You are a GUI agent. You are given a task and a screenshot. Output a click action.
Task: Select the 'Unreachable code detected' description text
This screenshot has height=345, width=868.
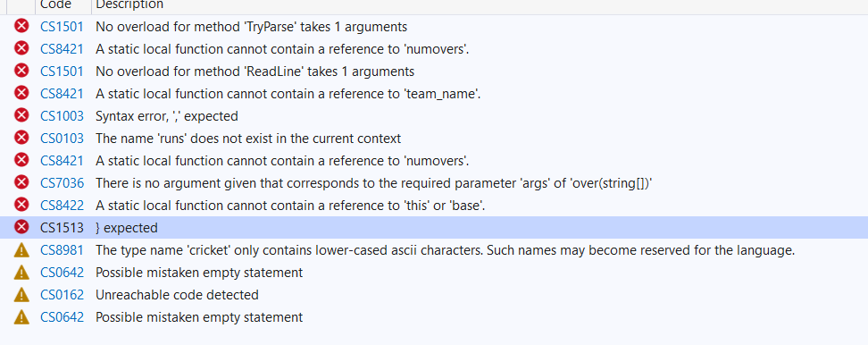[x=177, y=295]
